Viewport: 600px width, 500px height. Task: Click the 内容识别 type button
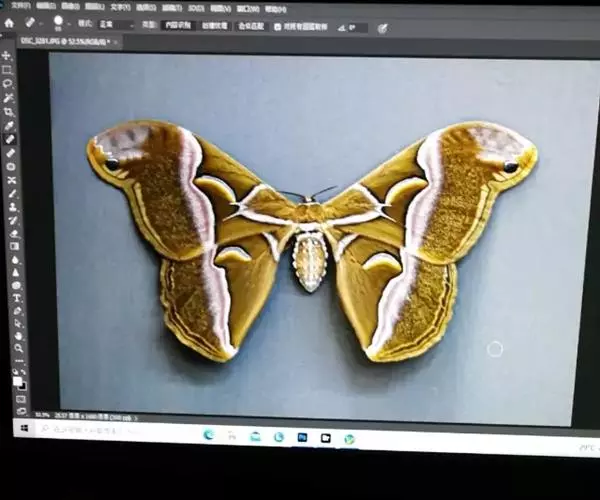tap(177, 25)
